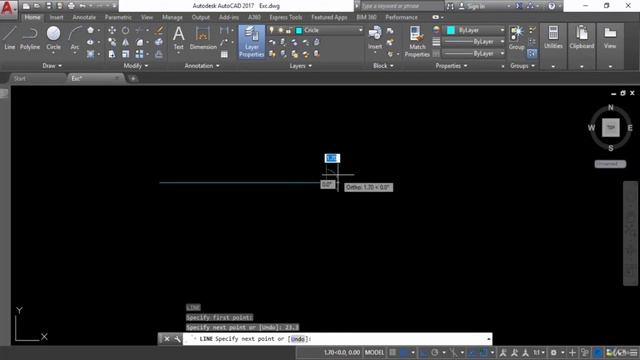Toggle layer freeze sun icon in layer dropdown

pyautogui.click(x=280, y=30)
